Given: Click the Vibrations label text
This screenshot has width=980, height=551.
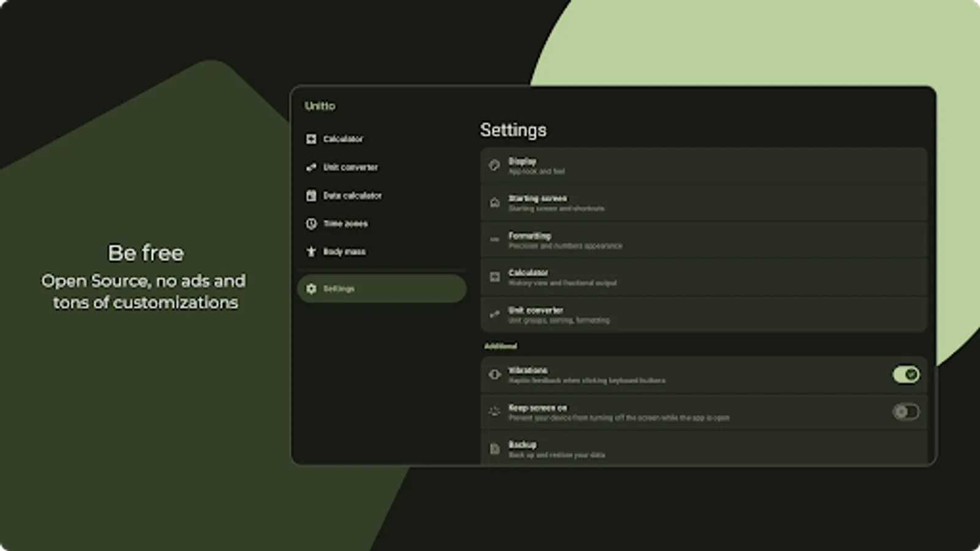Looking at the screenshot, I should point(528,370).
